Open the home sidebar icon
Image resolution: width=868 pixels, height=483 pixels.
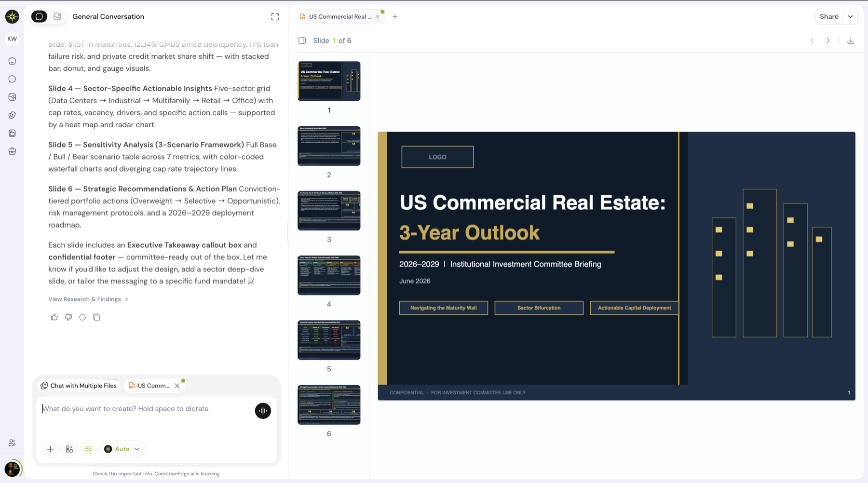pos(12,61)
